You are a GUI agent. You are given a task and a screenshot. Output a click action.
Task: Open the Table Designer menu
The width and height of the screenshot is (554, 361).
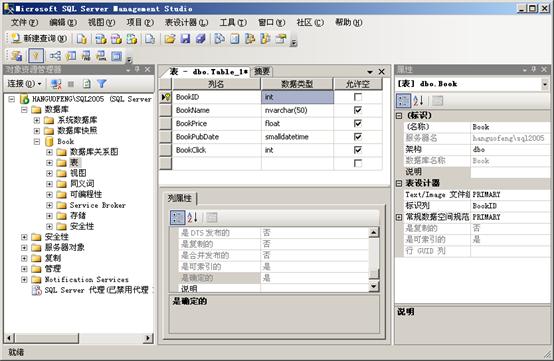(x=186, y=23)
